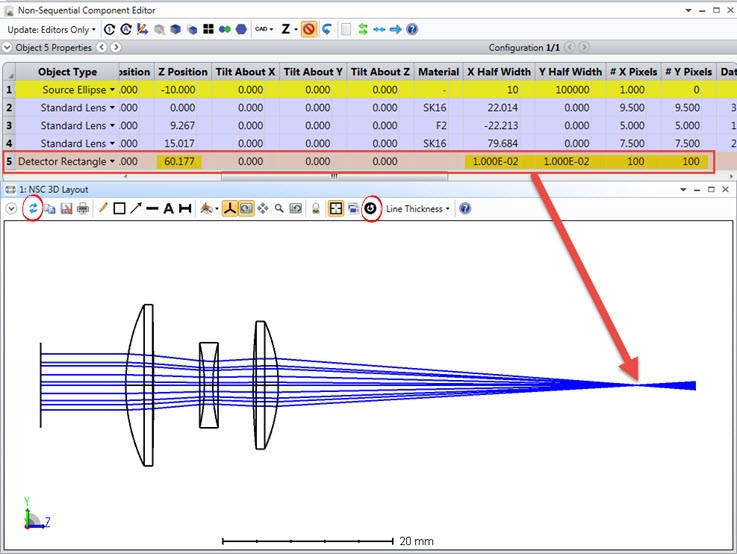Viewport: 737px width, 554px height.
Task: Toggle the fit-to-window frame button
Action: coord(336,209)
